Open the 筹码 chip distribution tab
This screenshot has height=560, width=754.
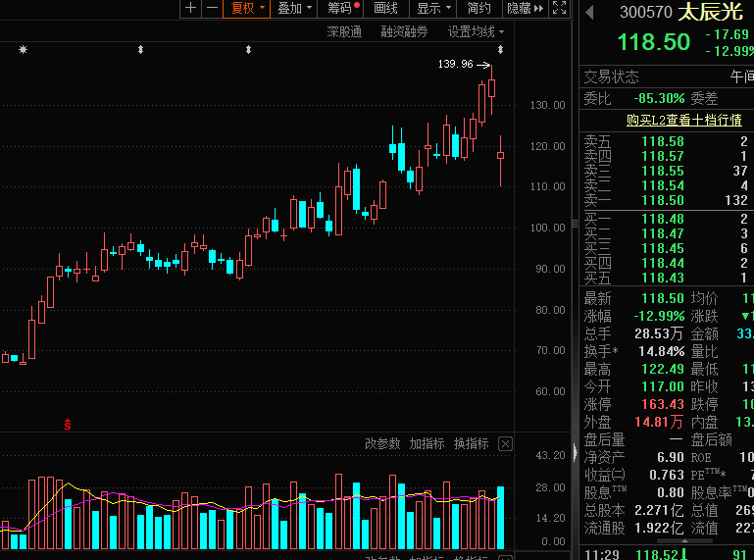click(x=342, y=8)
